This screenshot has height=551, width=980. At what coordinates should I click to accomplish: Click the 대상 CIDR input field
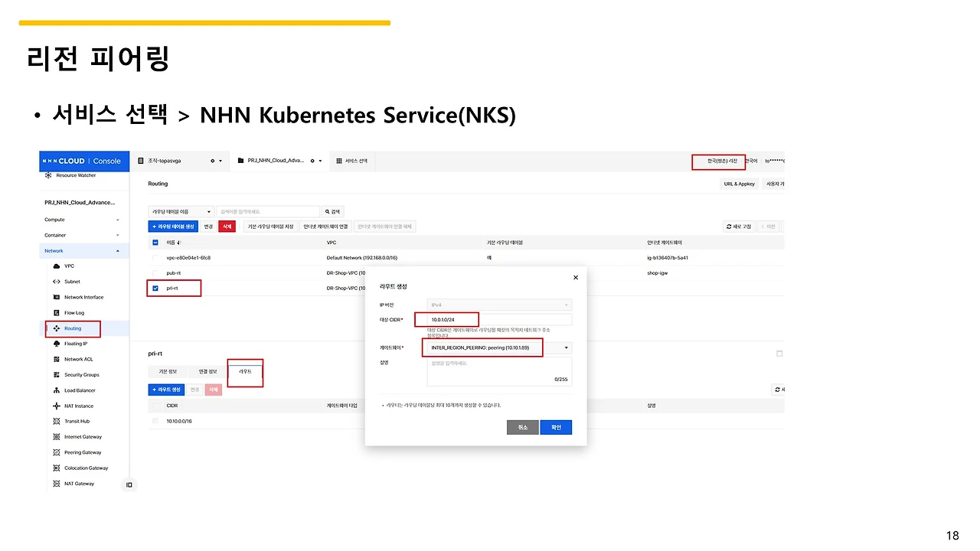click(499, 319)
